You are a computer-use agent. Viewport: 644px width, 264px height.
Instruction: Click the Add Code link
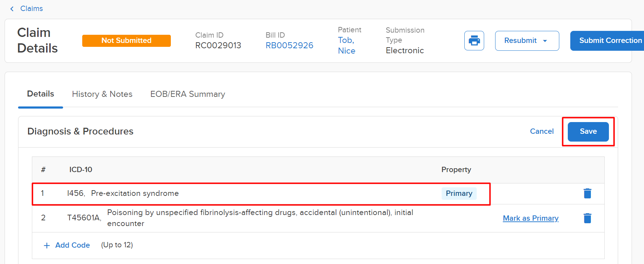click(x=72, y=245)
